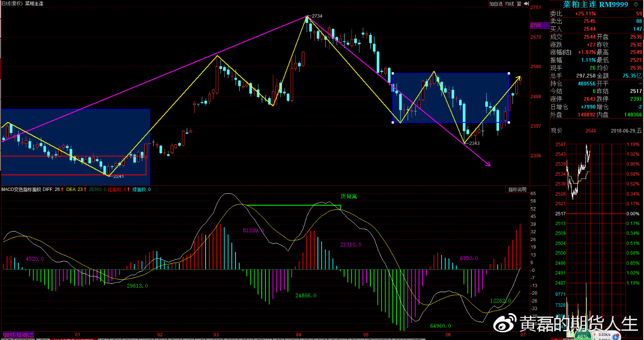Click the 外盘 148892 value

click(x=586, y=115)
